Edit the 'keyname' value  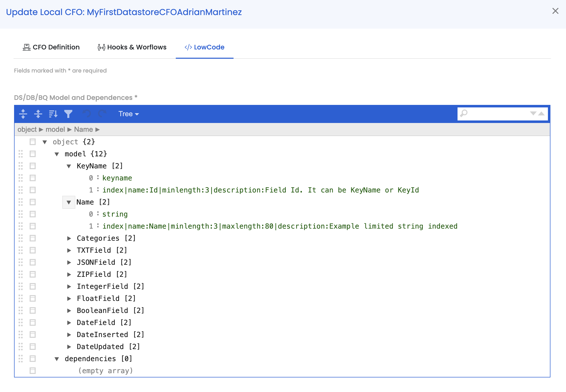(x=117, y=178)
